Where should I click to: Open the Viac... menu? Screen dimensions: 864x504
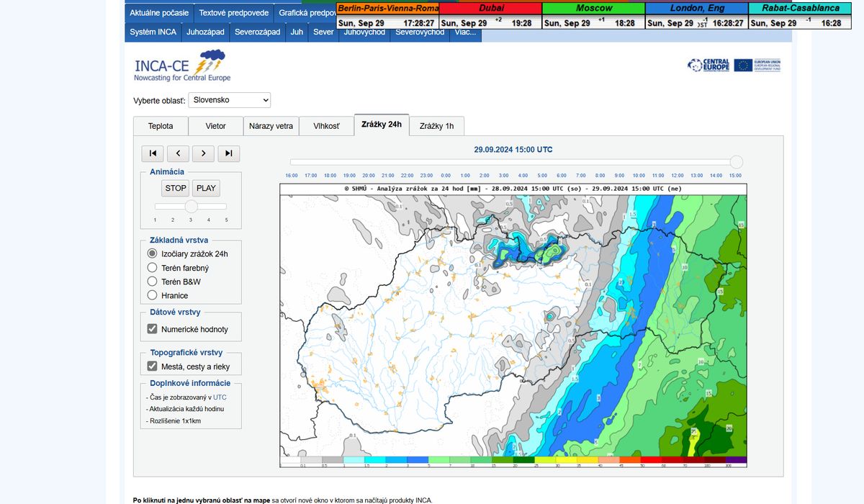[x=465, y=32]
